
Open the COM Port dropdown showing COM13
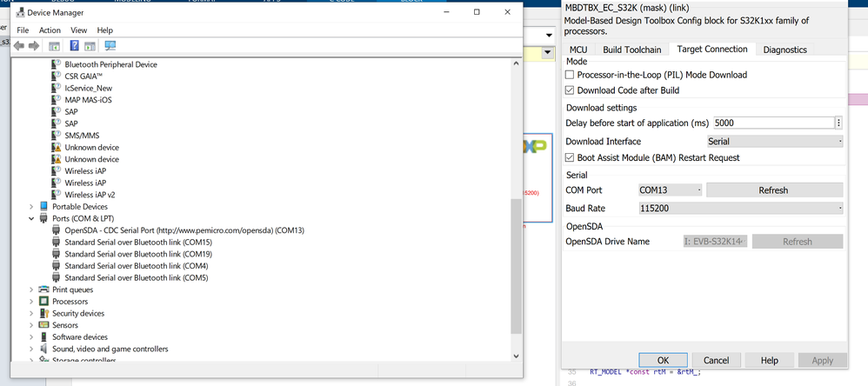[x=671, y=190]
